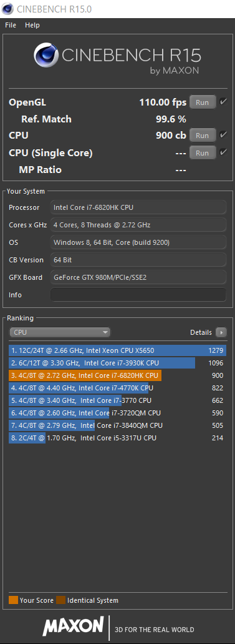Select the Intel Xeon CPU X5650 ranking row
Viewport: 235px width, 644px height.
pyautogui.click(x=117, y=350)
